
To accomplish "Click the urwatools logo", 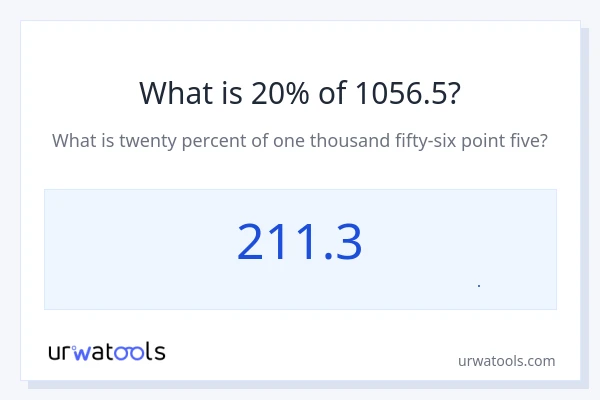I will [107, 352].
